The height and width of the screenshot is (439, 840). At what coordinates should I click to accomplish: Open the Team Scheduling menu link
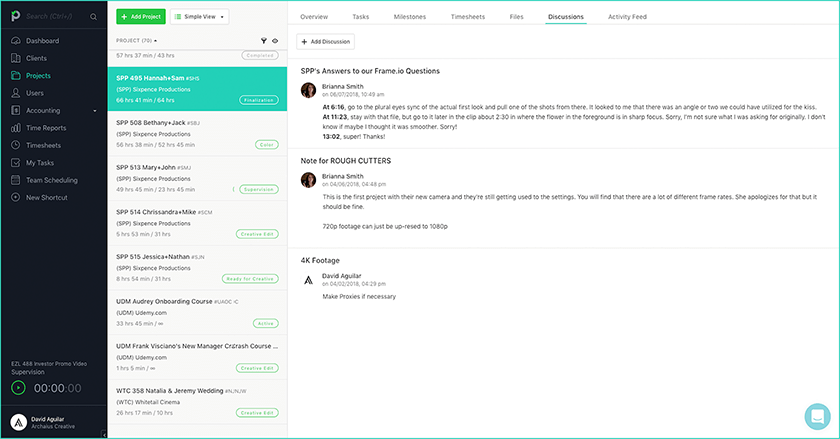[51, 180]
